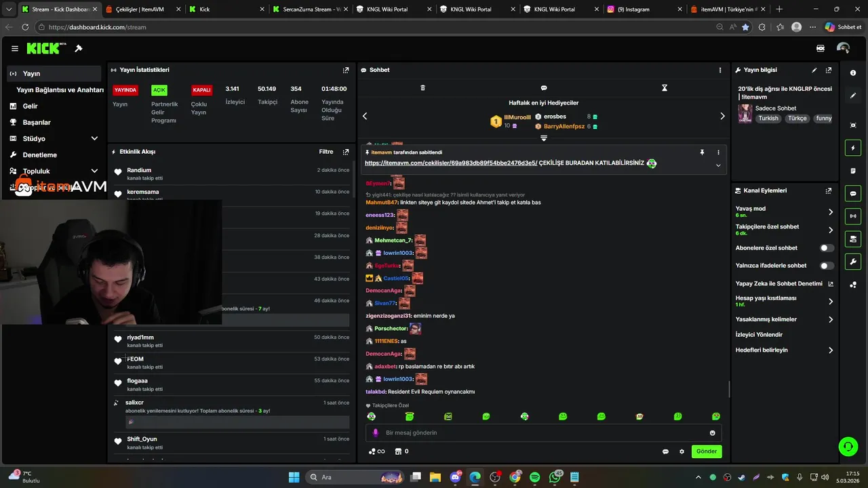Click the document icon in right sidebar

pos(853,171)
